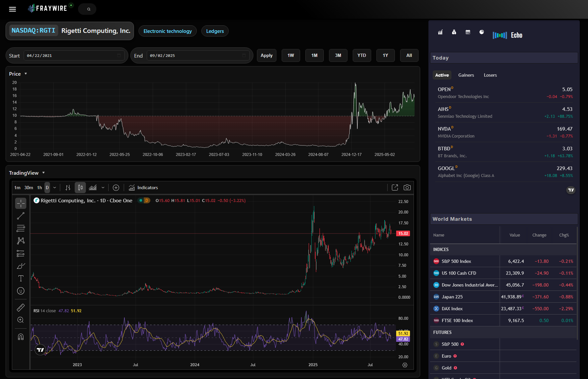This screenshot has width=588, height=379.
Task: Switch to the Gainers tab
Action: 466,75
